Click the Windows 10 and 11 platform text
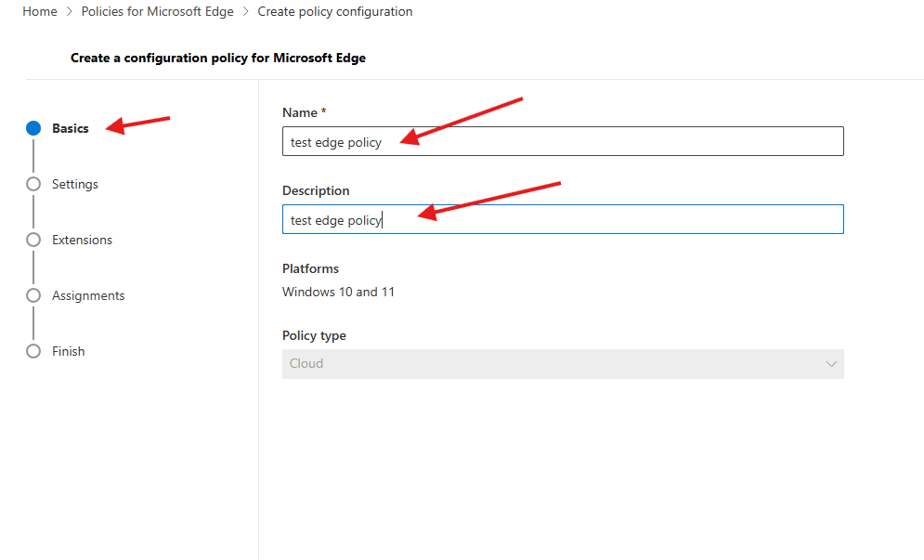The image size is (924, 560). click(x=338, y=292)
